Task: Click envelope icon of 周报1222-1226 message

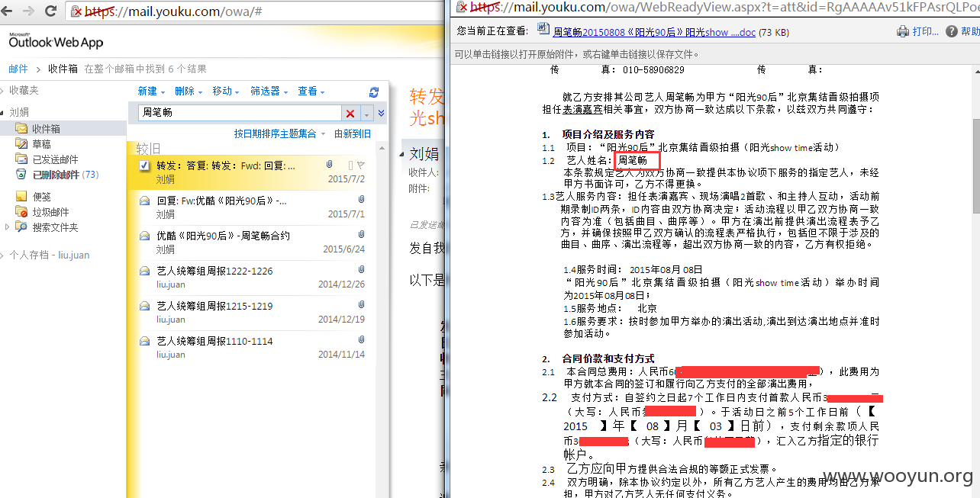Action: [x=144, y=271]
